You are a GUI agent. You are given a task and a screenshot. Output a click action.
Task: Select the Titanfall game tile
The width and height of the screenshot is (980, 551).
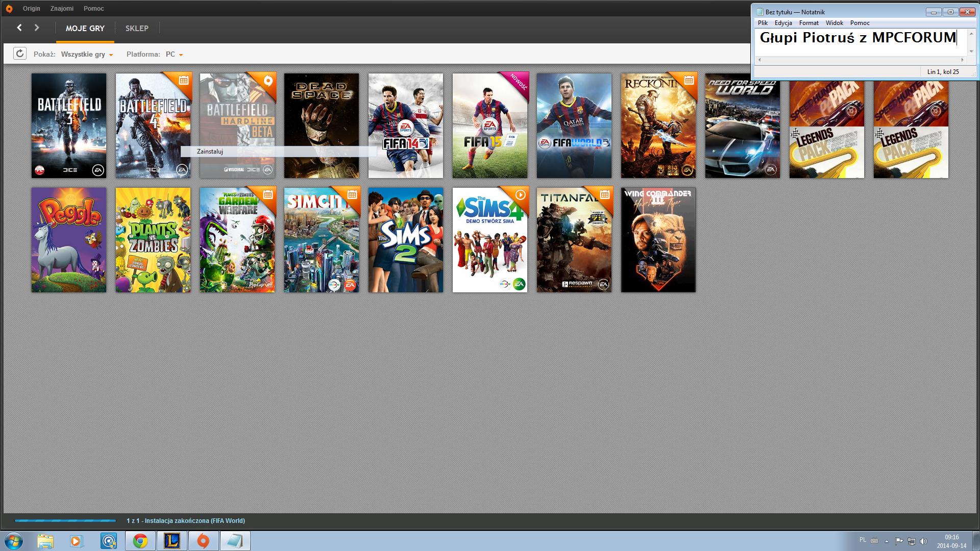[574, 240]
